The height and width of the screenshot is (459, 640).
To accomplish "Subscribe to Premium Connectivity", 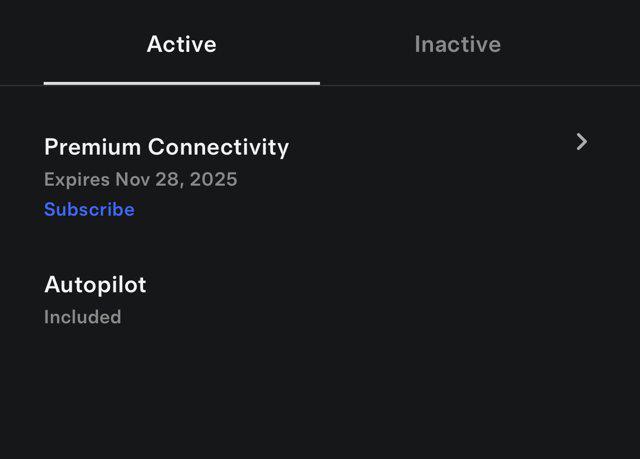I will (89, 209).
